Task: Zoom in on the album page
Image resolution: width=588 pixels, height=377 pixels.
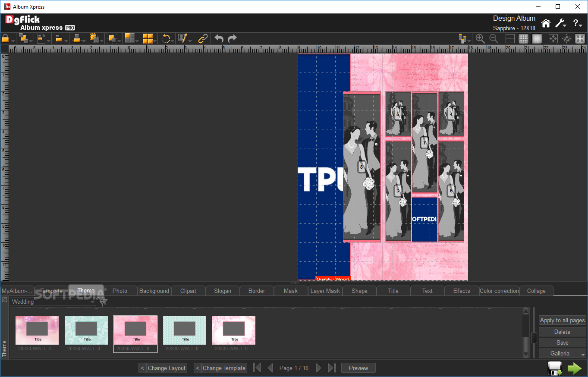Action: [x=480, y=38]
